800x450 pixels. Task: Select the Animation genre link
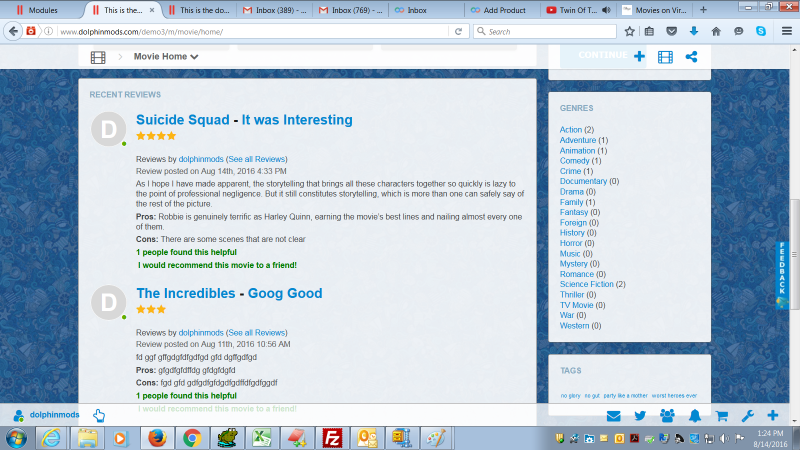pos(577,151)
